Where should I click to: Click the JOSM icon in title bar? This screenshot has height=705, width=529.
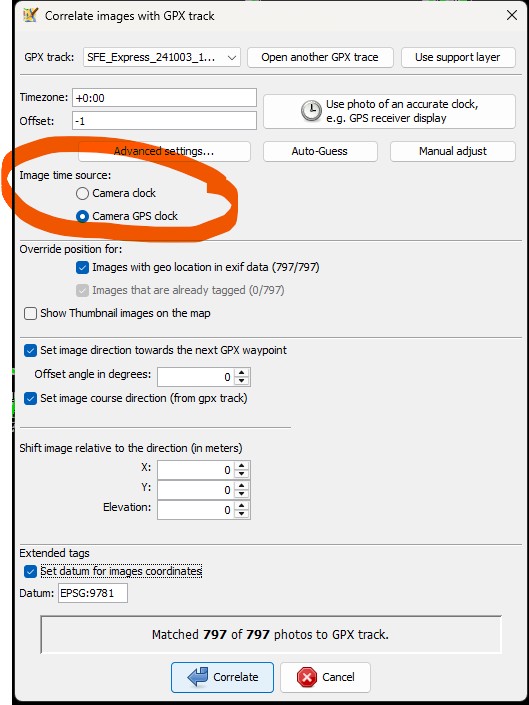point(31,15)
